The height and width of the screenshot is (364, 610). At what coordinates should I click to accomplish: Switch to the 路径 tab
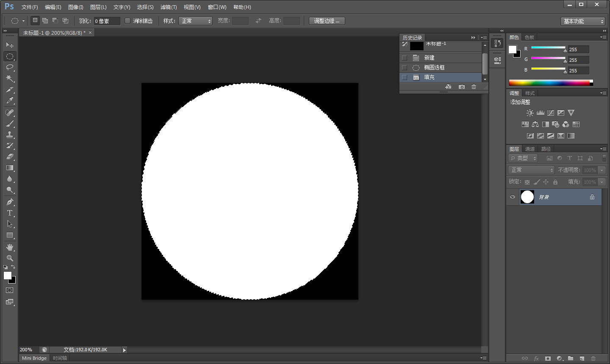click(x=546, y=149)
